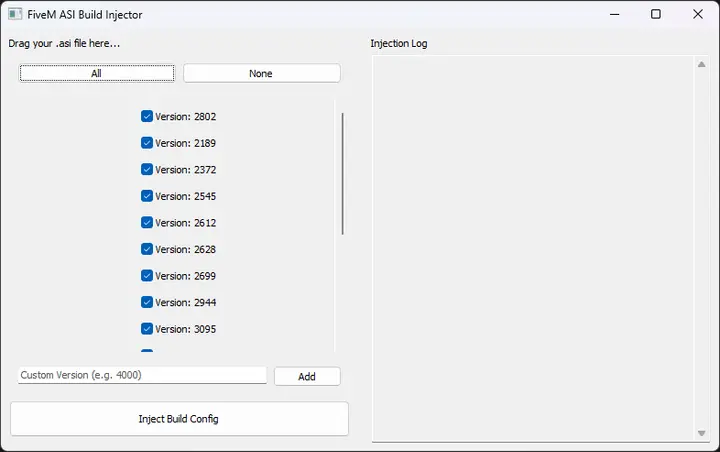Click the 'Drag your .asi file here…' label
Viewport: 720px width, 452px height.
(x=64, y=43)
